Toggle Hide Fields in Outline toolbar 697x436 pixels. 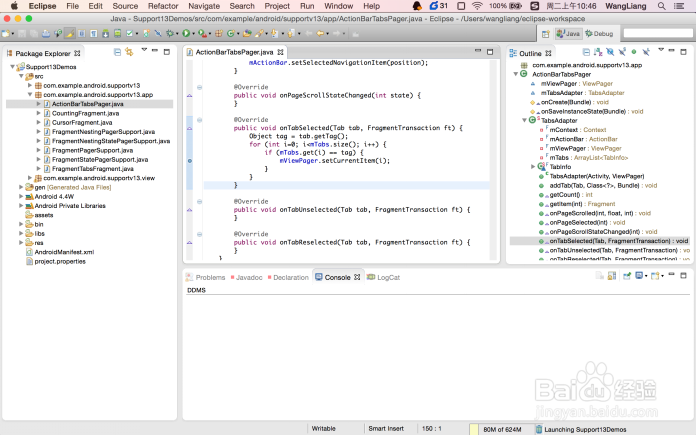pos(610,52)
